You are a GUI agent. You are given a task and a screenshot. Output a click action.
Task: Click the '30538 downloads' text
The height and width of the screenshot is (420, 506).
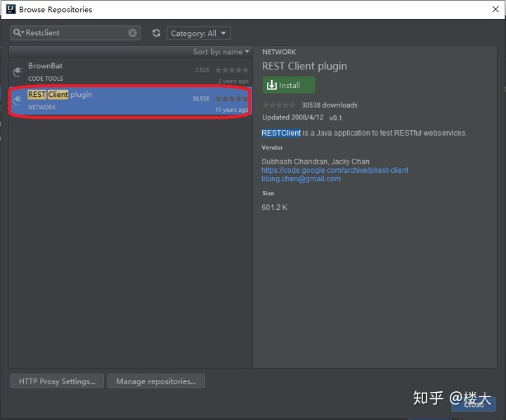(330, 105)
